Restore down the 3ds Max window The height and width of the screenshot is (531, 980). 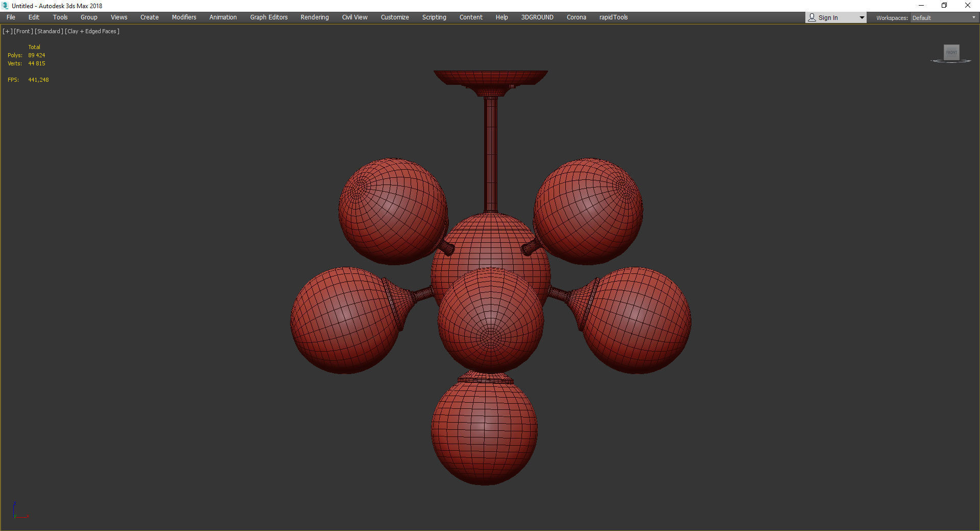click(944, 6)
